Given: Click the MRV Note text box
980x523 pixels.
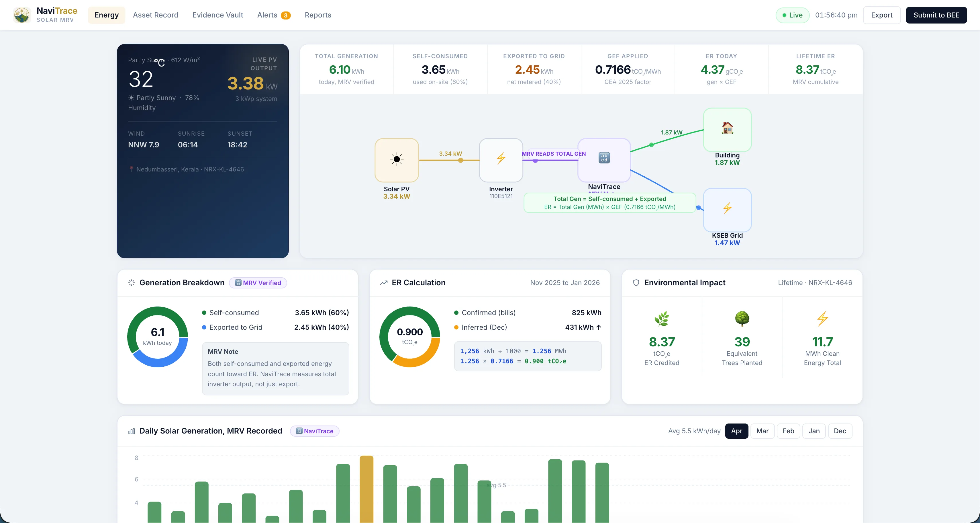Looking at the screenshot, I should point(275,368).
